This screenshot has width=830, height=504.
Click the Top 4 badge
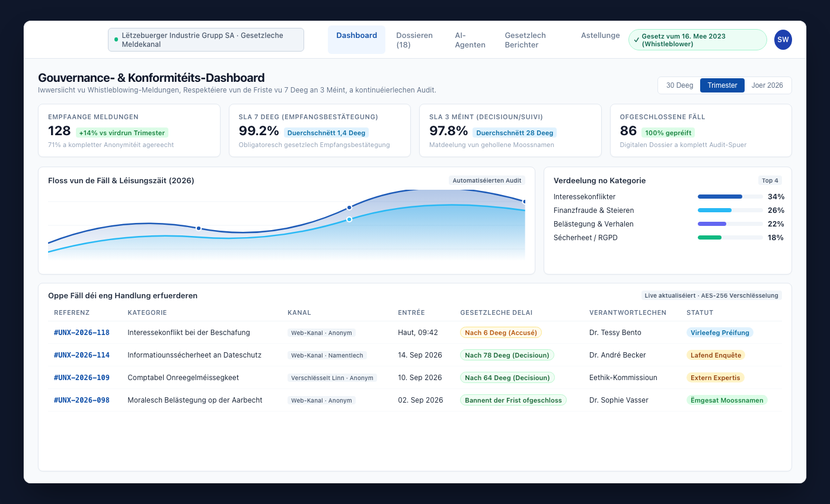pyautogui.click(x=770, y=180)
